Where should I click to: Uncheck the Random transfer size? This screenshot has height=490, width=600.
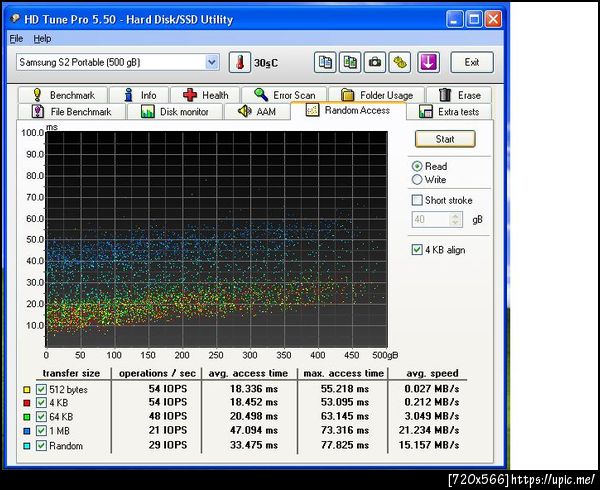tap(41, 446)
